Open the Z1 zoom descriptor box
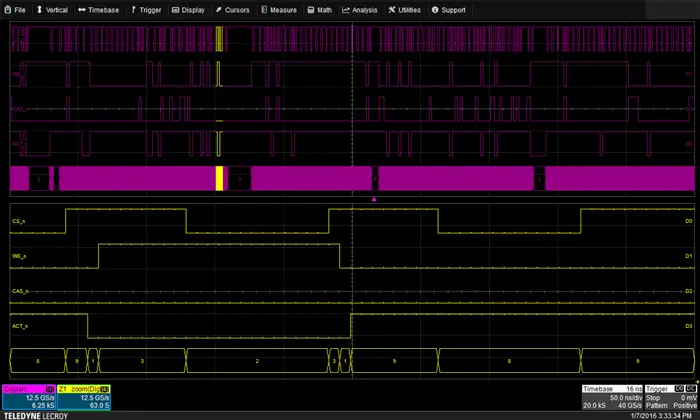 [84, 396]
